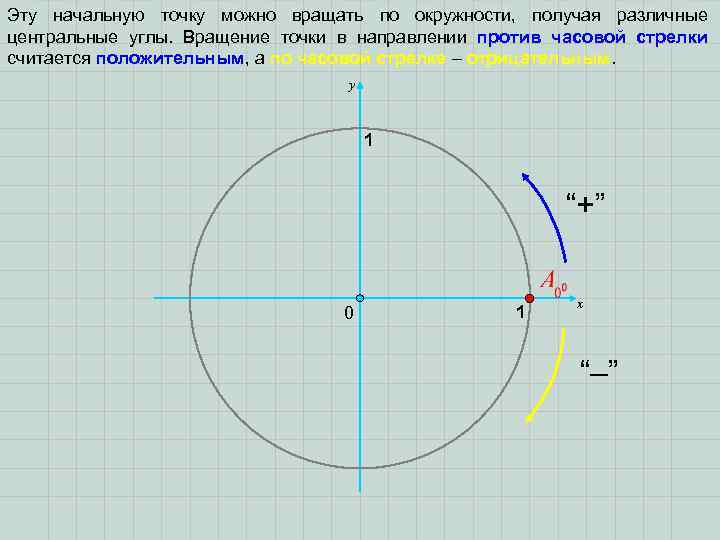Click the blue text "против часовой стрелки"
This screenshot has height=540, width=720.
(x=592, y=38)
